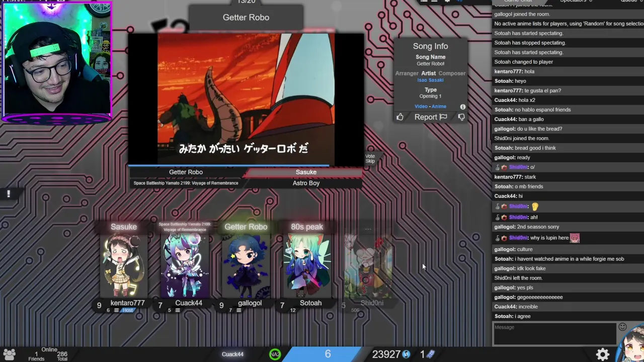This screenshot has height=362, width=644.
Task: Open the friends list icon
Action: 9,354
